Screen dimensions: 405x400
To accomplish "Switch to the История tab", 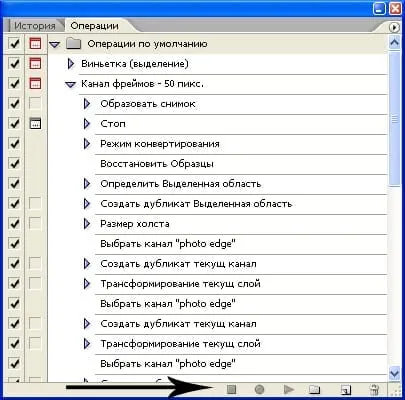I will click(x=35, y=26).
